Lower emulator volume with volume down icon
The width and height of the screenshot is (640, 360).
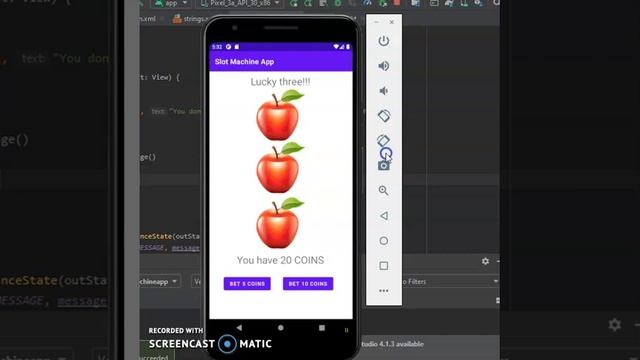[x=383, y=91]
